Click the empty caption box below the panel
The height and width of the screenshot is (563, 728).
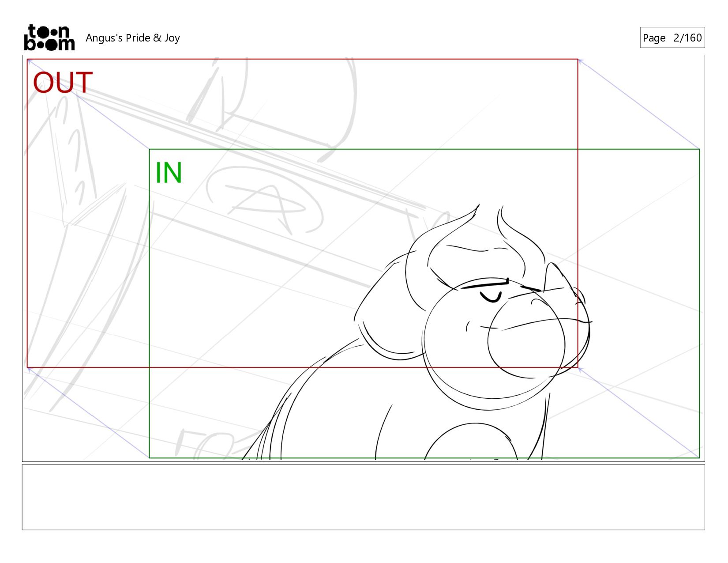coord(363,497)
